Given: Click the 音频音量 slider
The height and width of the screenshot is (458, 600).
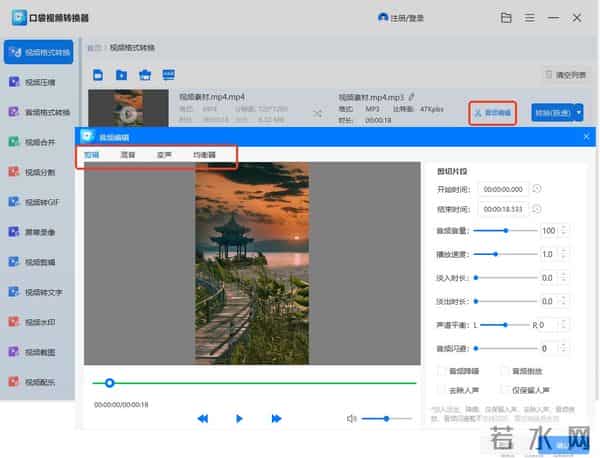Looking at the screenshot, I should 505,230.
